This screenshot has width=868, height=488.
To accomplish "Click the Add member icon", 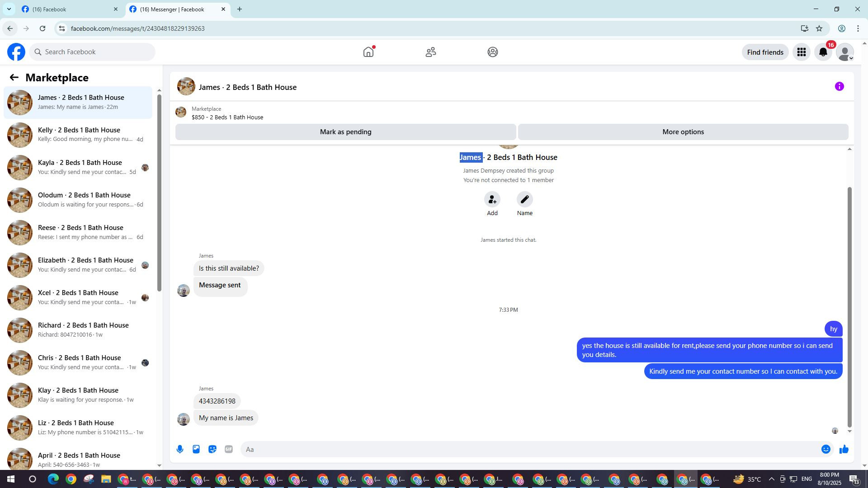I will pyautogui.click(x=492, y=200).
